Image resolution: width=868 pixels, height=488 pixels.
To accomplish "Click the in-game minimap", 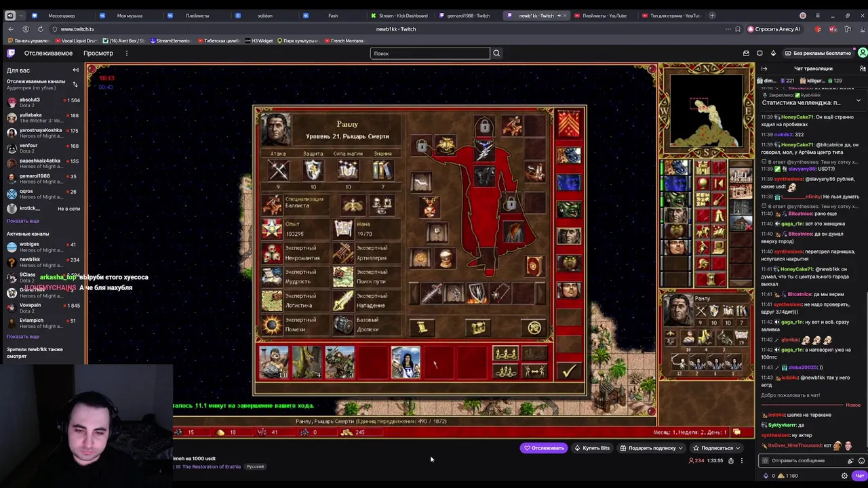I will click(705, 111).
